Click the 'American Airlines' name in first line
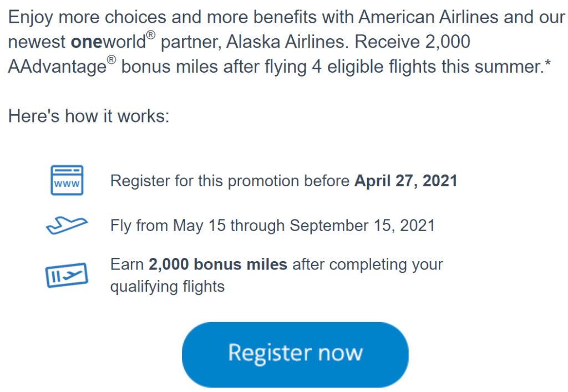 pos(429,17)
